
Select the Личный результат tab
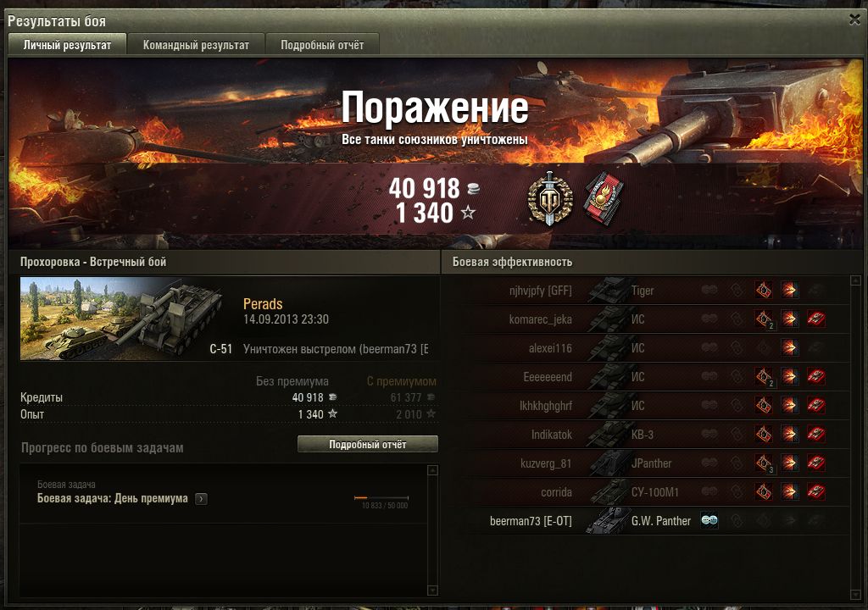[x=67, y=45]
